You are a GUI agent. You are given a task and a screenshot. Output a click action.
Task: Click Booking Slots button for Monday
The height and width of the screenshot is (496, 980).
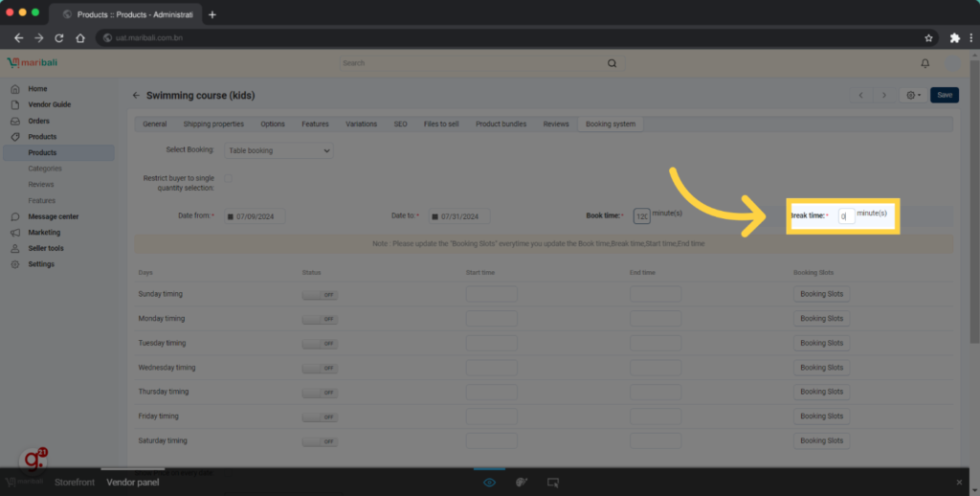click(x=821, y=319)
